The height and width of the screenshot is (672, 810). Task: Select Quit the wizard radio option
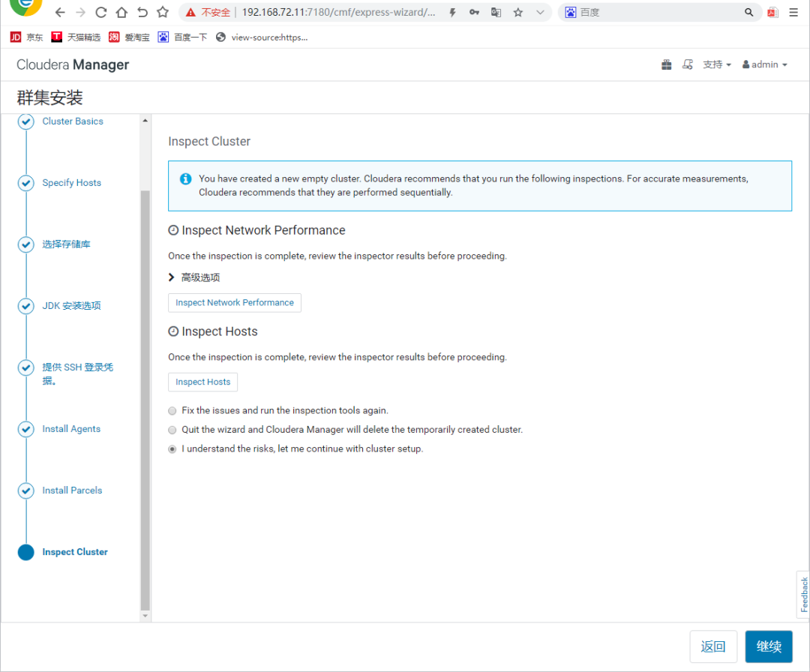point(172,430)
